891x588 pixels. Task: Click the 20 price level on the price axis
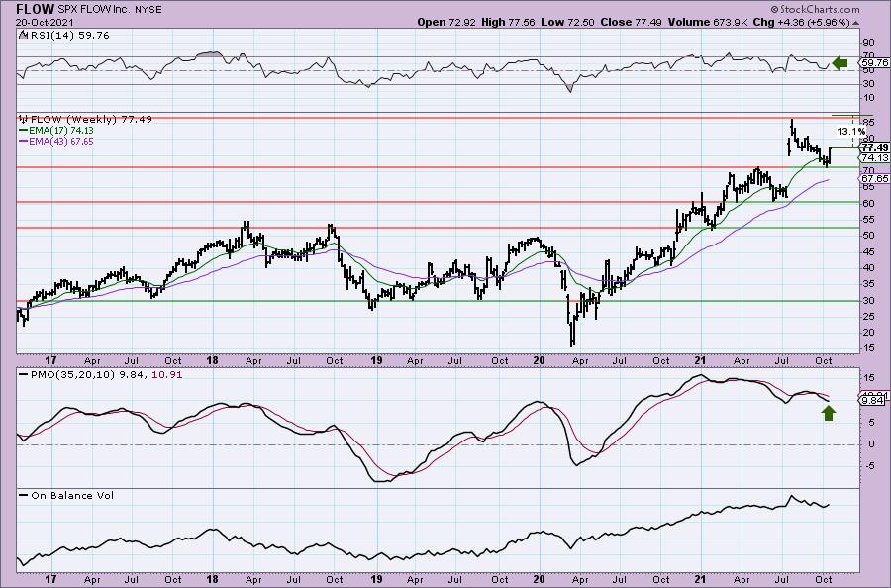[x=868, y=333]
